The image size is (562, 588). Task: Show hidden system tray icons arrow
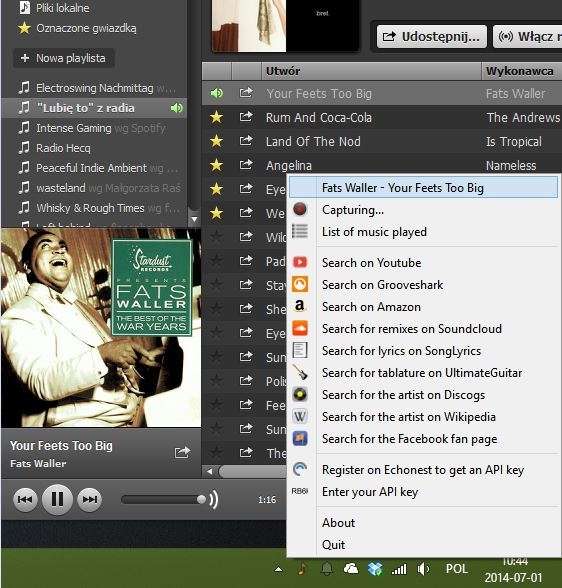pyautogui.click(x=279, y=569)
